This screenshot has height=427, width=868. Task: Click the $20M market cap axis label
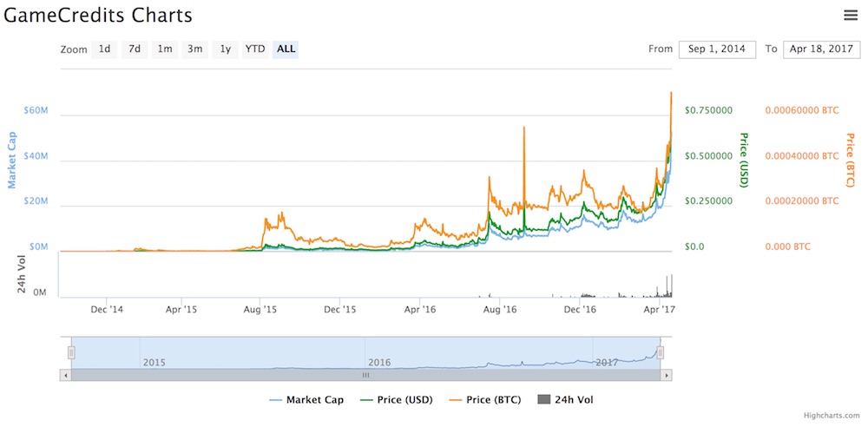tap(36, 201)
